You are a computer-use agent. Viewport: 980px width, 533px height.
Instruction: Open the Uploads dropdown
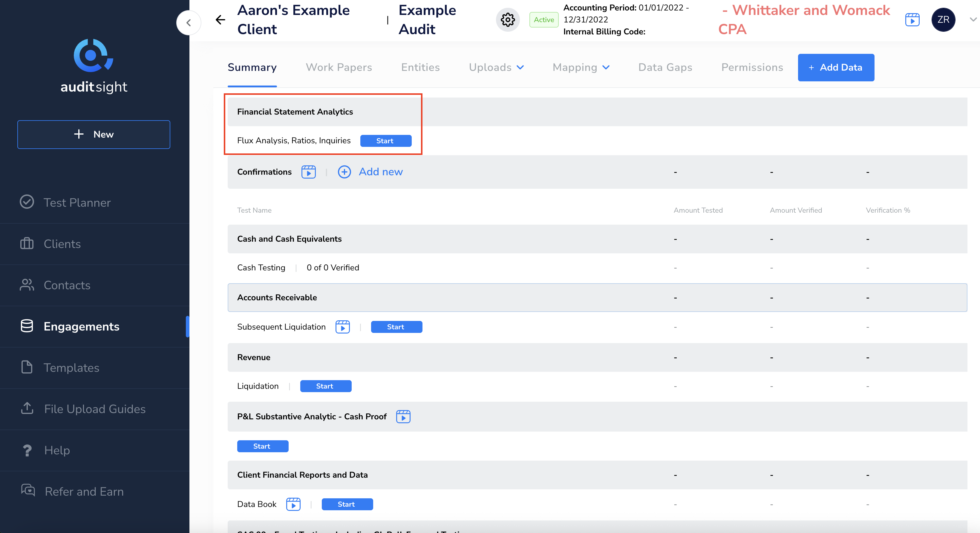point(496,67)
